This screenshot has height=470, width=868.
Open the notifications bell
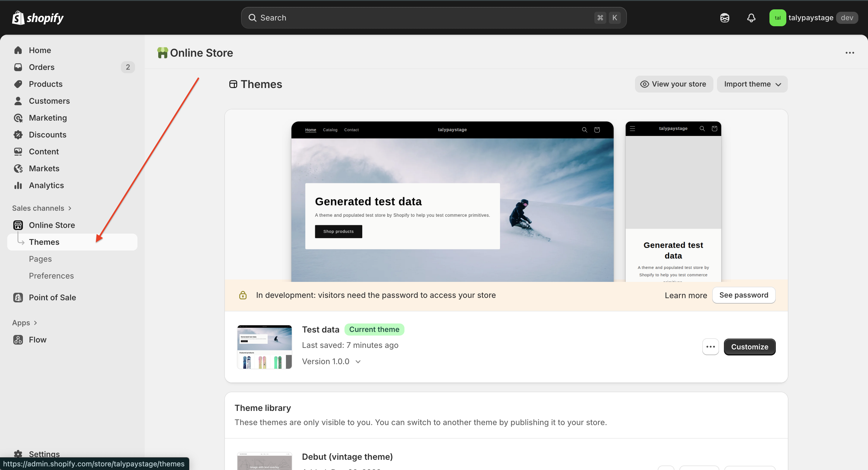point(751,17)
